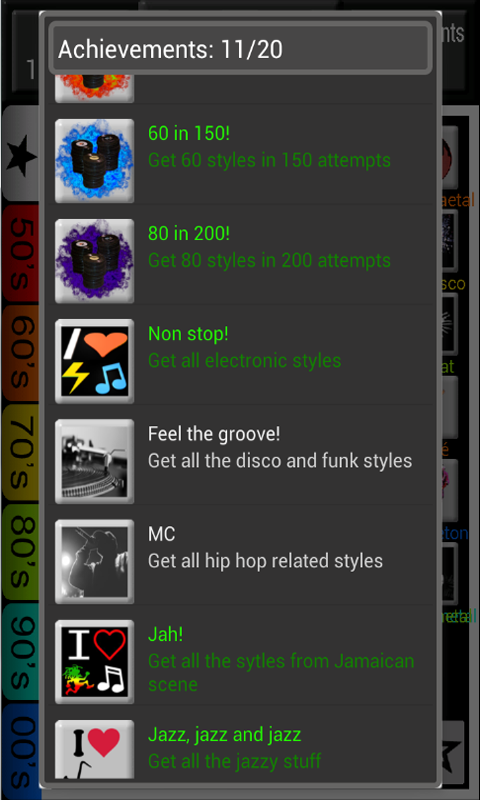Open the 50's decade tab
Screen dimensions: 480x800
pos(20,254)
